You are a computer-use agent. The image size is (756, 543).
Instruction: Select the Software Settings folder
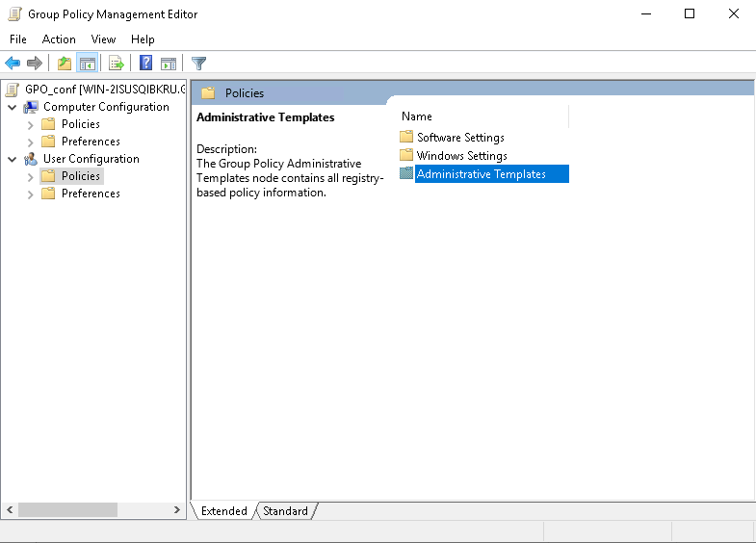460,138
